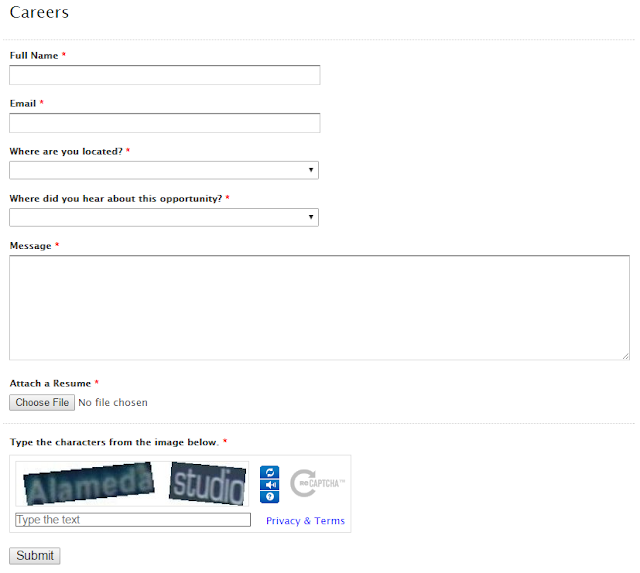Play the audio CAPTCHA challenge

pyautogui.click(x=269, y=484)
